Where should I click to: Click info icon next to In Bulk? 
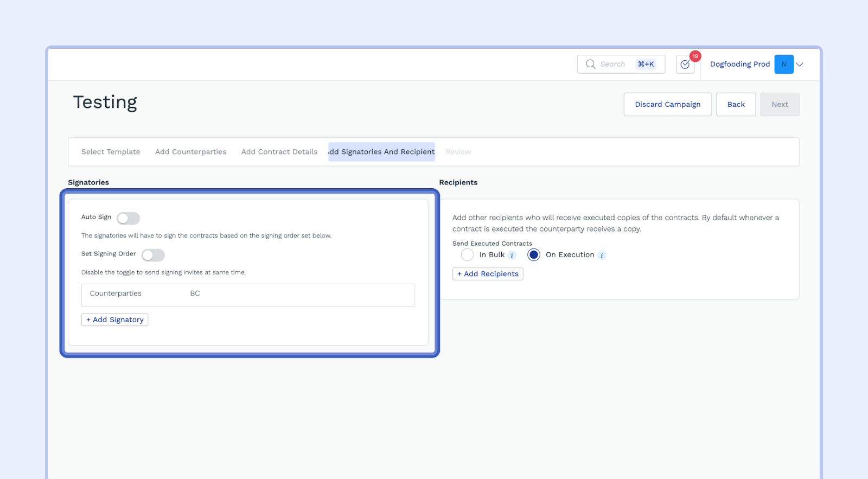pos(512,256)
